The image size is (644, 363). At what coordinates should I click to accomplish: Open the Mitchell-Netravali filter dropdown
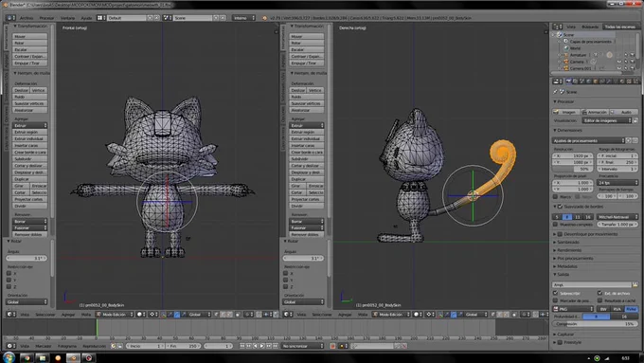pyautogui.click(x=617, y=217)
